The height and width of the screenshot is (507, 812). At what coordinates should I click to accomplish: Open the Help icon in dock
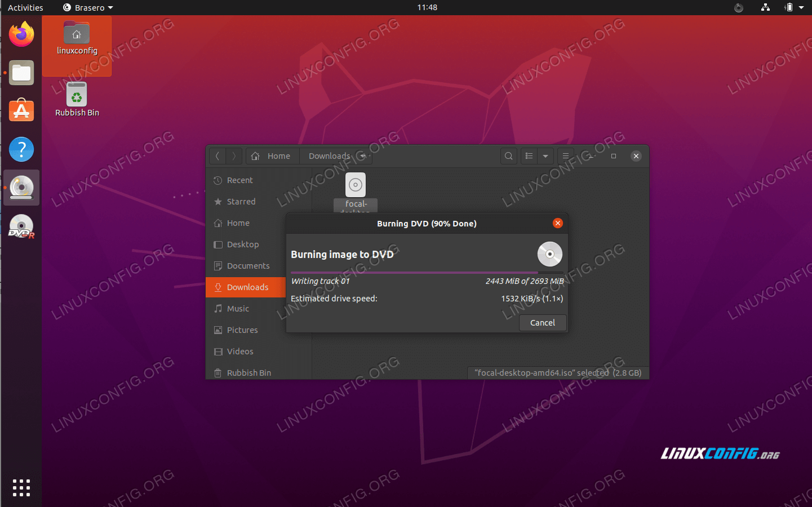click(x=21, y=149)
